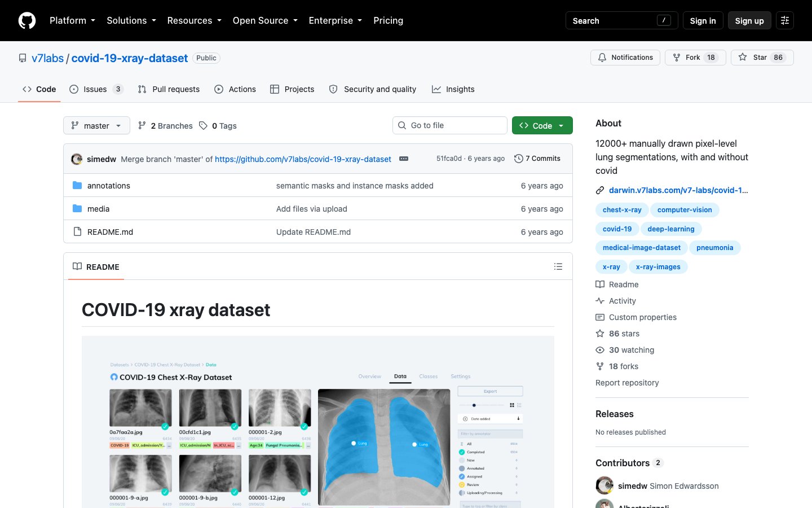Click the Sign in button

click(703, 20)
